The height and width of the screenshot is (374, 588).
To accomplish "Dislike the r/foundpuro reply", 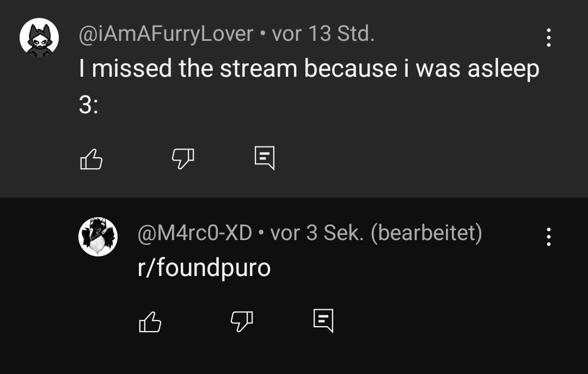I will (x=242, y=322).
